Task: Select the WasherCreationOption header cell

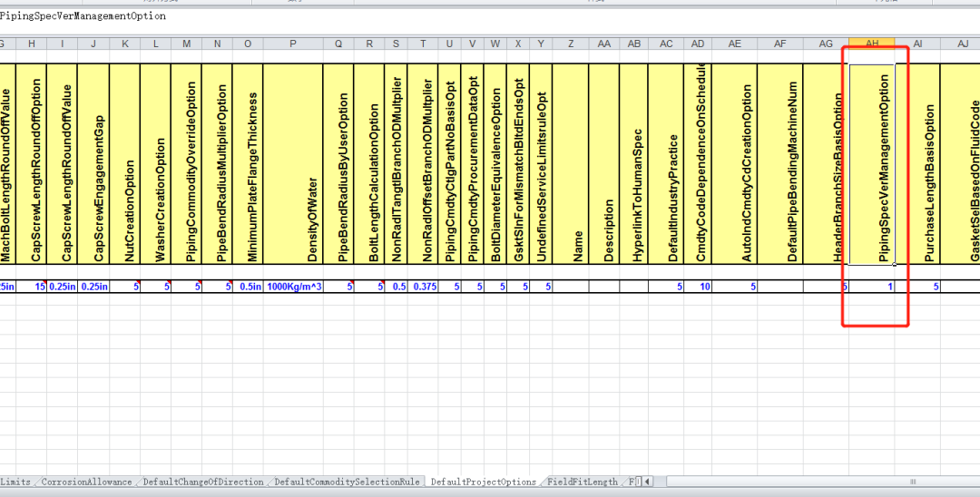Action: click(x=156, y=163)
